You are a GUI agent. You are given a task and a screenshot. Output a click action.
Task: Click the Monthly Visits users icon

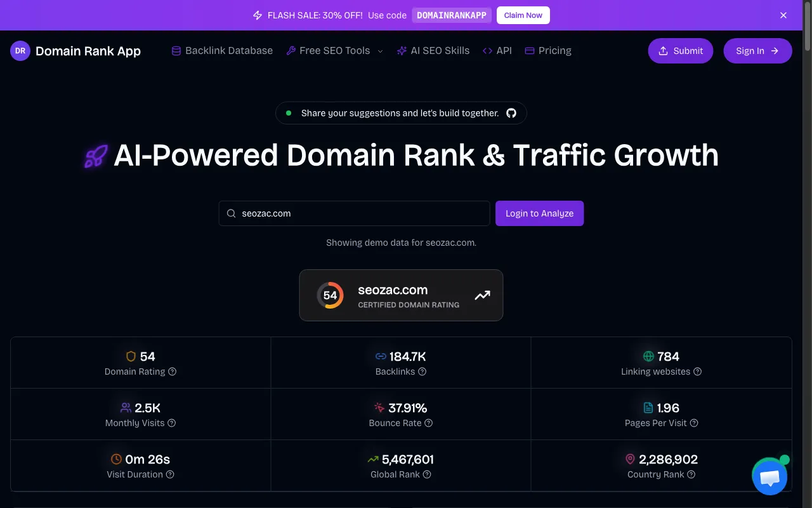(126, 408)
